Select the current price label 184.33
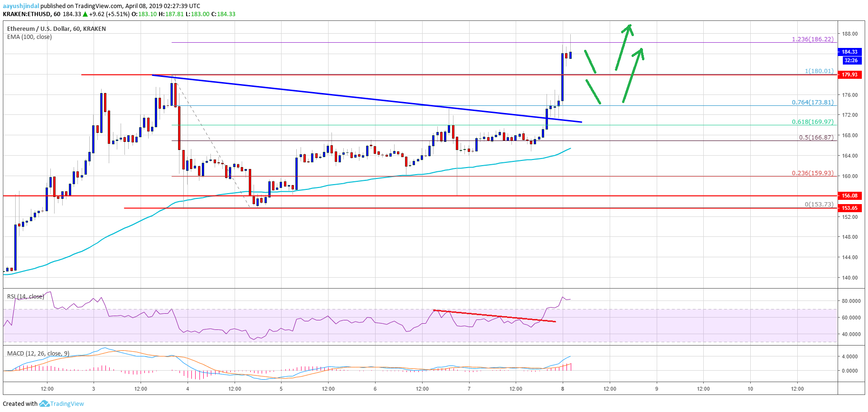The height and width of the screenshot is (412, 868). point(849,52)
